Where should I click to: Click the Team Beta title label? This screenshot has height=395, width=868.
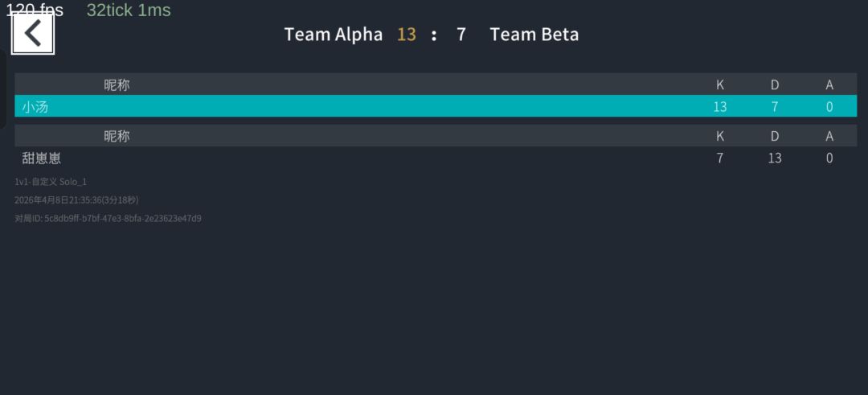point(534,35)
